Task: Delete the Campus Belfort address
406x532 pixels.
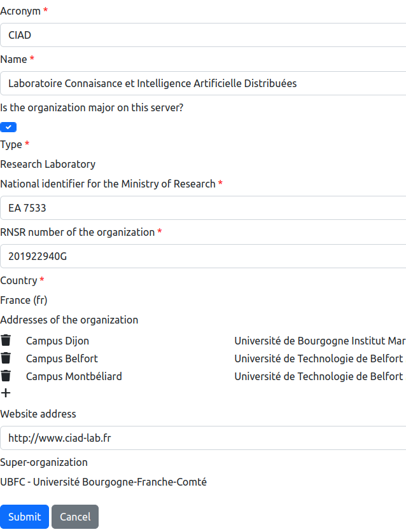Action: 6,358
